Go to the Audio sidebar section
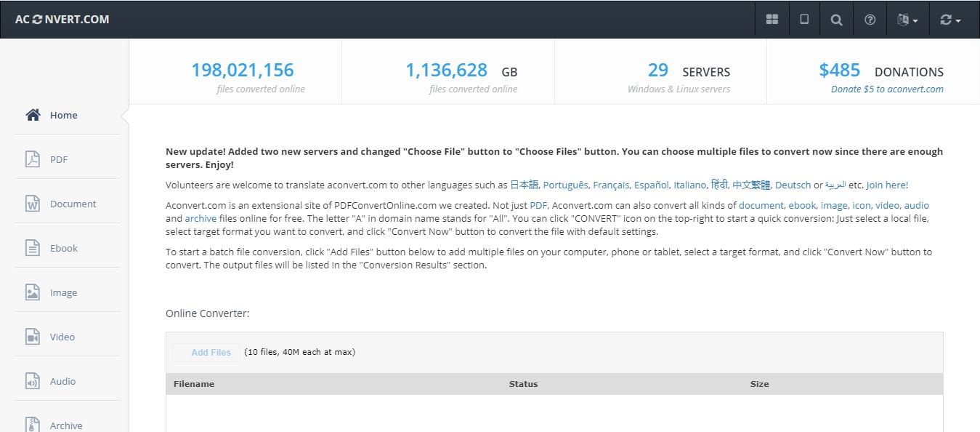The height and width of the screenshot is (432, 980). [x=62, y=381]
